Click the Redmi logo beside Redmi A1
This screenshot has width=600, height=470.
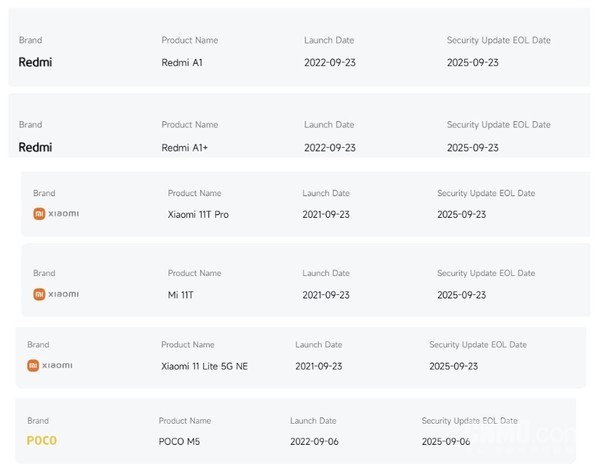click(35, 62)
